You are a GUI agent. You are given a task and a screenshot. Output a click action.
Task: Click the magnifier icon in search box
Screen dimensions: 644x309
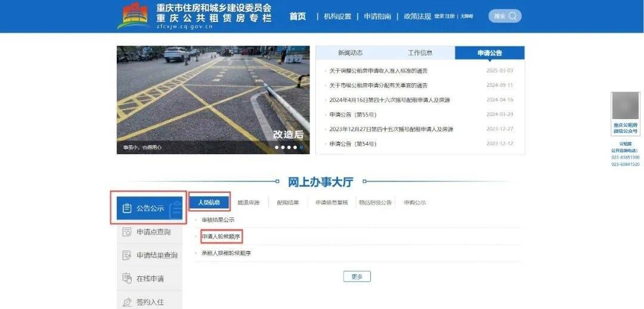click(x=513, y=16)
